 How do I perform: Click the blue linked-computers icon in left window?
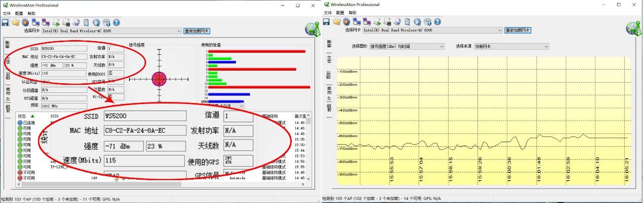pyautogui.click(x=36, y=22)
